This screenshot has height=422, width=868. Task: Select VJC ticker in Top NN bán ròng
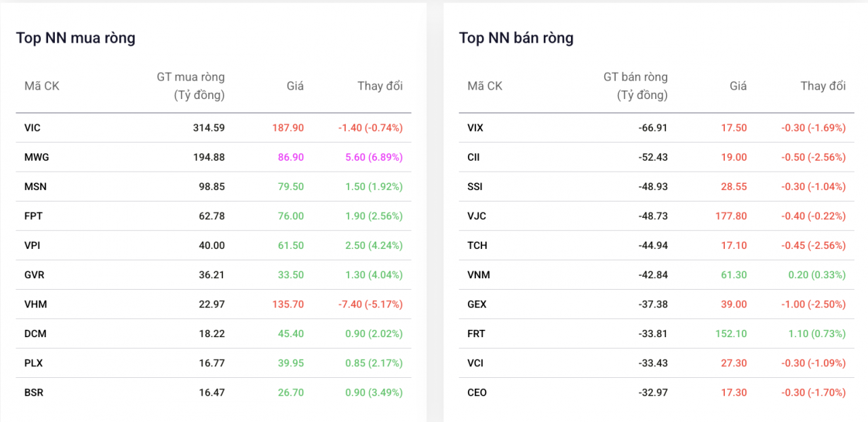[477, 216]
